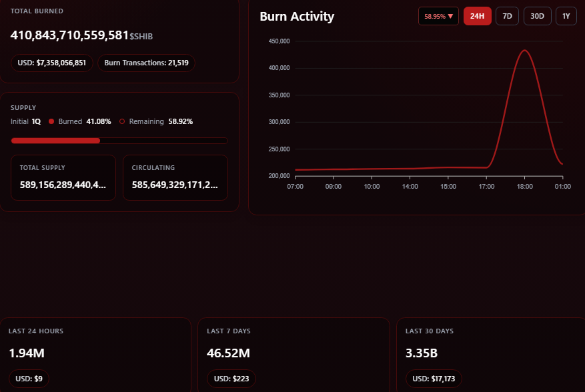
Task: Switch chart to 7D range
Action: [507, 17]
